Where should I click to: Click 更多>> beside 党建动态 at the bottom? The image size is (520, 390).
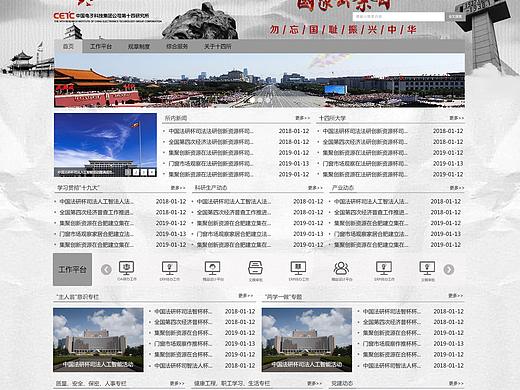pyautogui.click(x=456, y=384)
